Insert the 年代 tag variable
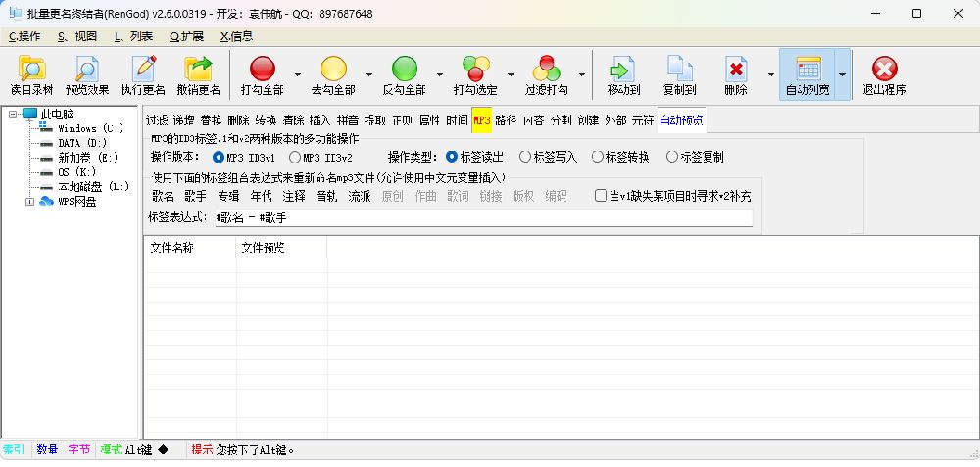 (262, 196)
